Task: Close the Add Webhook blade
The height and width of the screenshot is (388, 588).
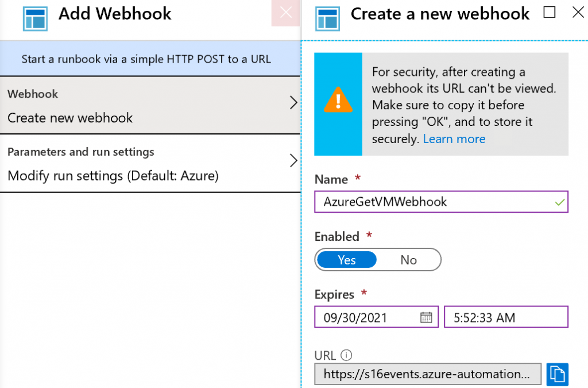Action: [286, 14]
